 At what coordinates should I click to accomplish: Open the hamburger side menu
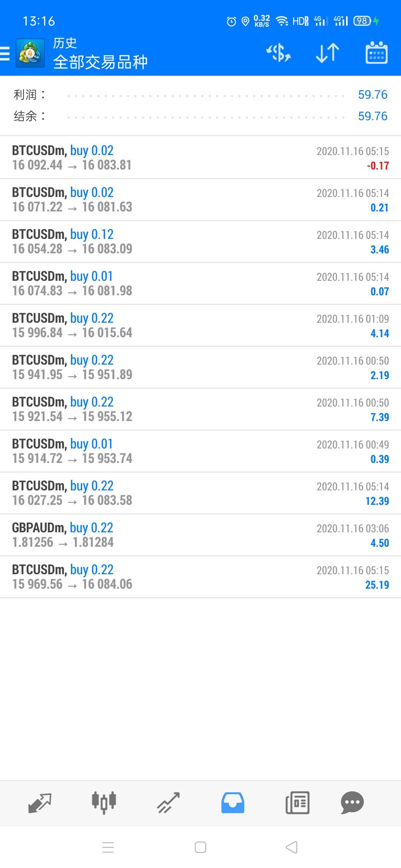tap(5, 53)
